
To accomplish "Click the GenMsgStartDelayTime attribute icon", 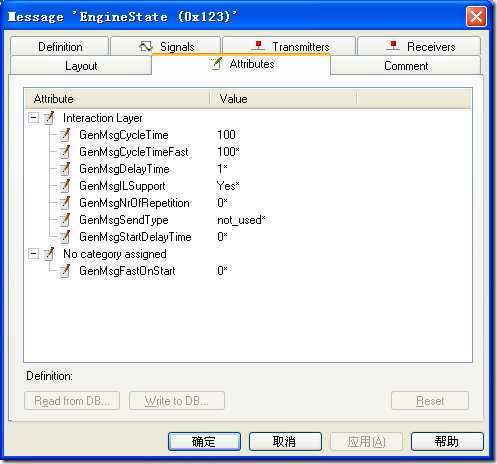I will click(x=65, y=237).
